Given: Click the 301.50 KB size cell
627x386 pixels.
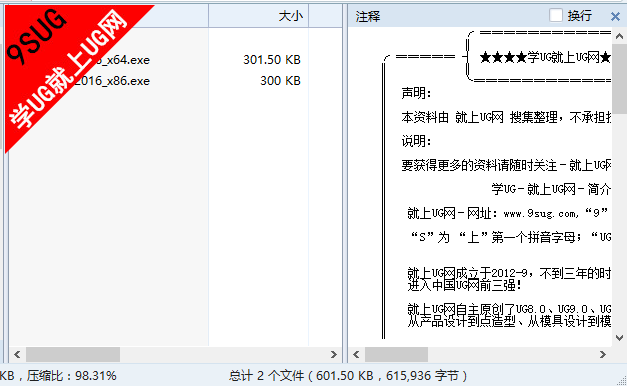Looking at the screenshot, I should [272, 60].
